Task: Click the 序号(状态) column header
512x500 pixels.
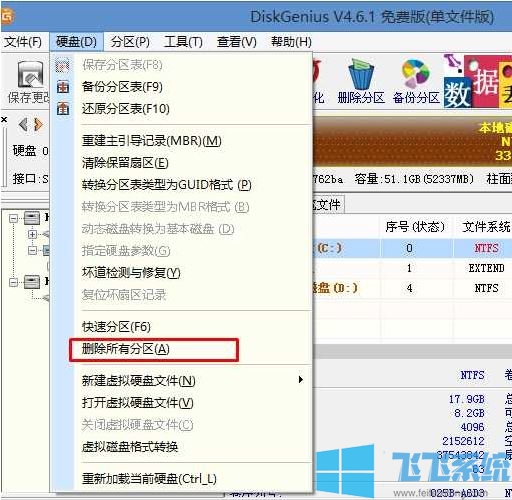Action: tap(415, 227)
